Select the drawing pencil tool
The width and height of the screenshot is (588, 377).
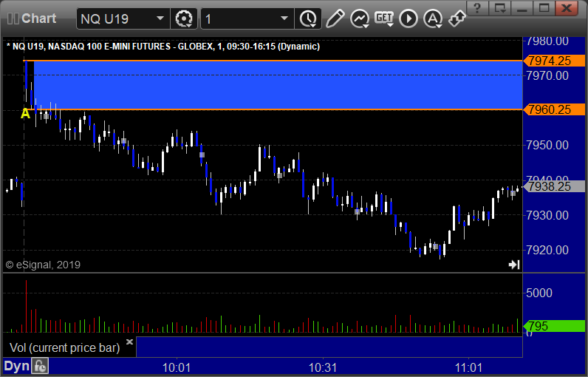[x=335, y=18]
